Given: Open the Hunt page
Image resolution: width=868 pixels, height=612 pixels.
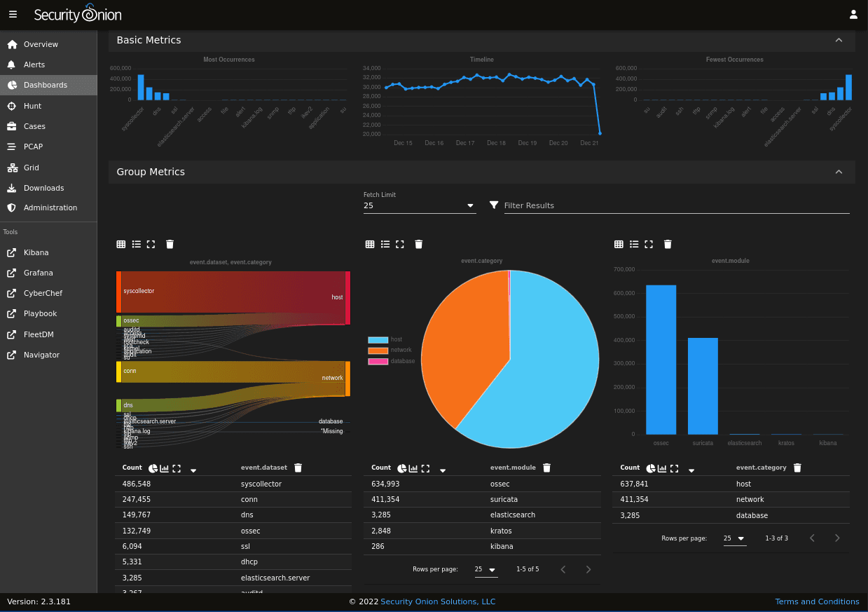Looking at the screenshot, I should [48, 106].
